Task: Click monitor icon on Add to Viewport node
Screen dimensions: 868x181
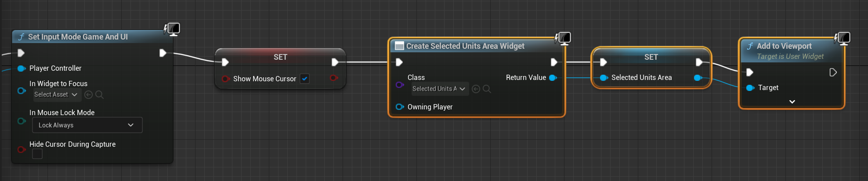Action: coord(842,39)
